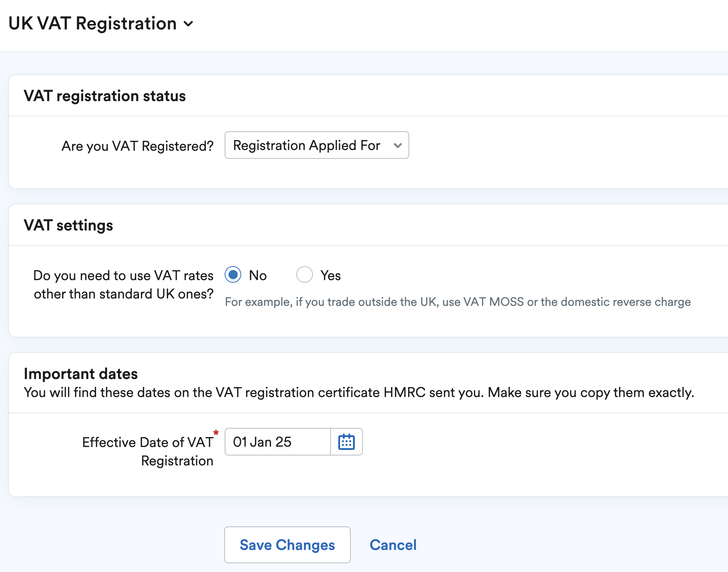Image resolution: width=728 pixels, height=572 pixels.
Task: Click the Important dates heading
Action: pyautogui.click(x=81, y=374)
